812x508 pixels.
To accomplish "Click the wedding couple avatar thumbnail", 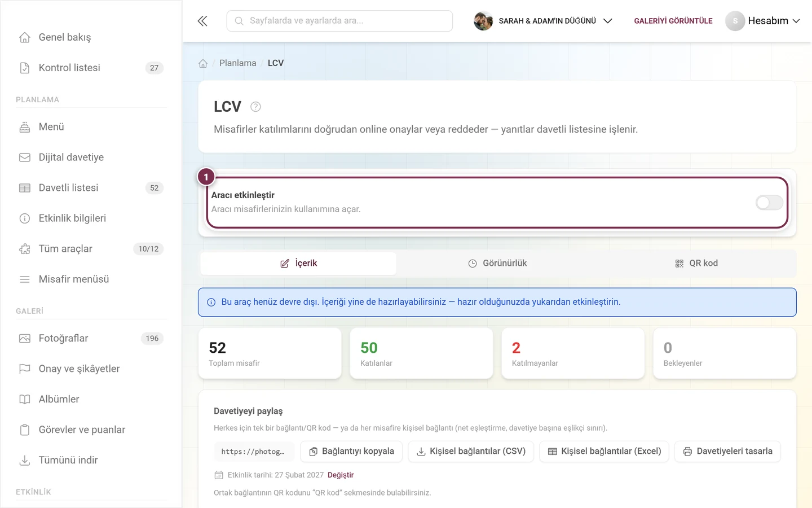I will (x=483, y=21).
